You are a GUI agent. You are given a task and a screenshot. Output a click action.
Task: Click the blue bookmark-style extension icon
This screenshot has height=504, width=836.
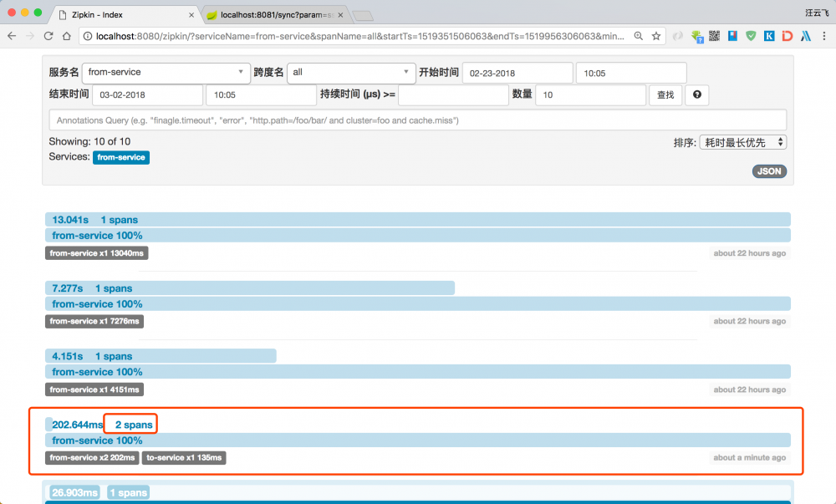(732, 36)
